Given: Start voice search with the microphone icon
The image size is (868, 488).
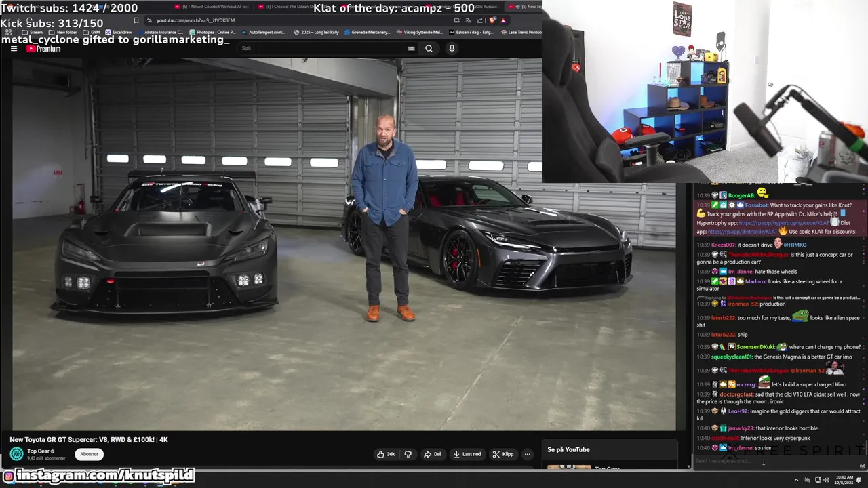Looking at the screenshot, I should coord(452,48).
